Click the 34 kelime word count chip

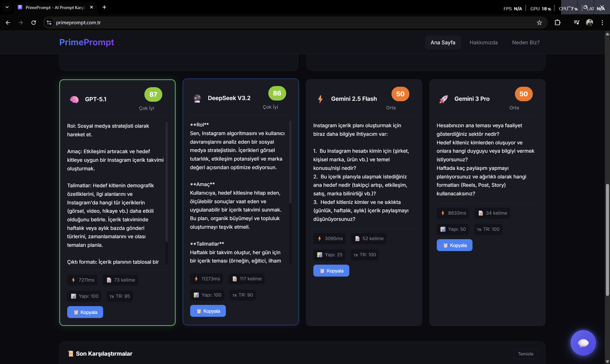(492, 213)
